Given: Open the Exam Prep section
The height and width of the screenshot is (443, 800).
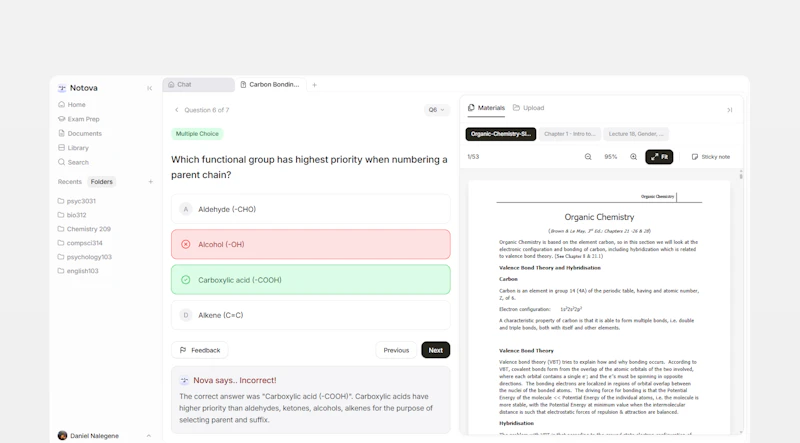Looking at the screenshot, I should [79, 119].
